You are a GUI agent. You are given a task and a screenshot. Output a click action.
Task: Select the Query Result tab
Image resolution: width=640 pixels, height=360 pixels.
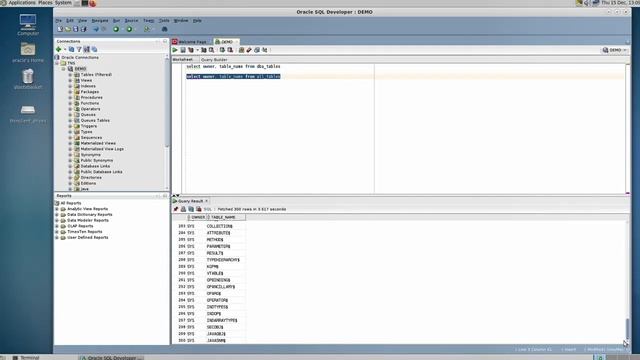pos(191,201)
